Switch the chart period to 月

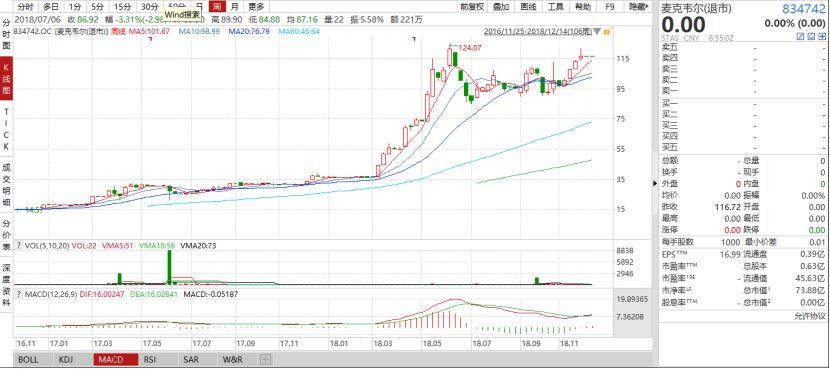tap(234, 7)
